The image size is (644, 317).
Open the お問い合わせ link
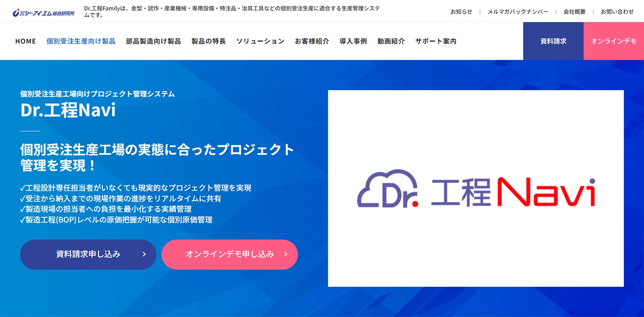[x=617, y=12]
